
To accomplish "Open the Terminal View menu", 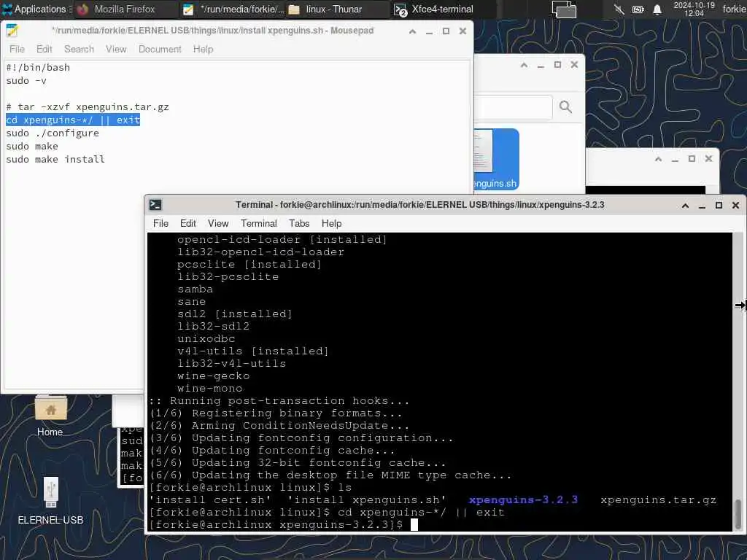I will tap(218, 223).
